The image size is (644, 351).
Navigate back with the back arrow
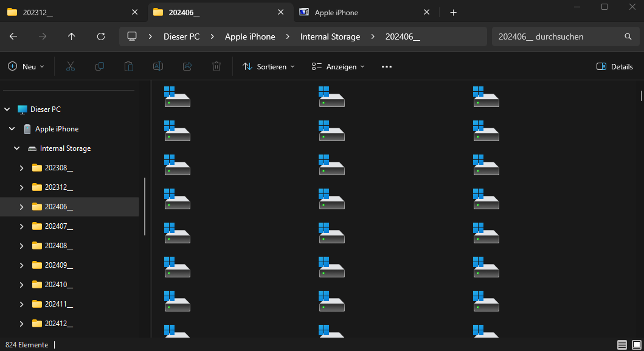click(x=13, y=36)
